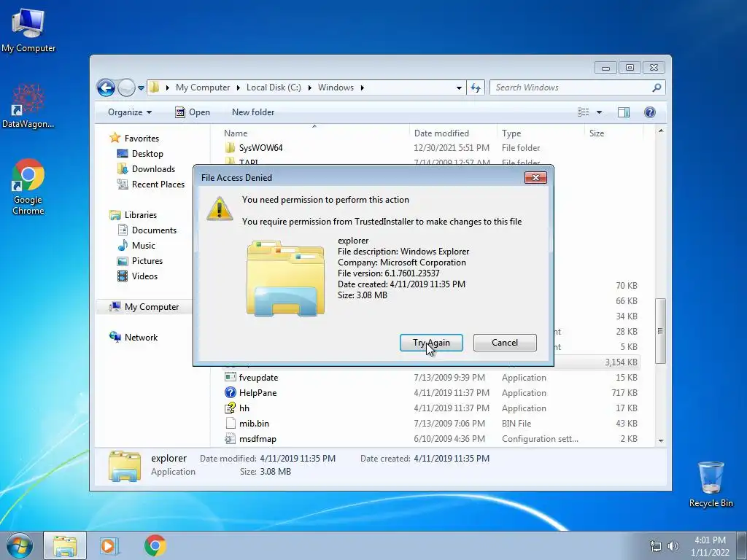Open the recent pages dropdown arrow
The height and width of the screenshot is (560, 747).
coord(141,88)
